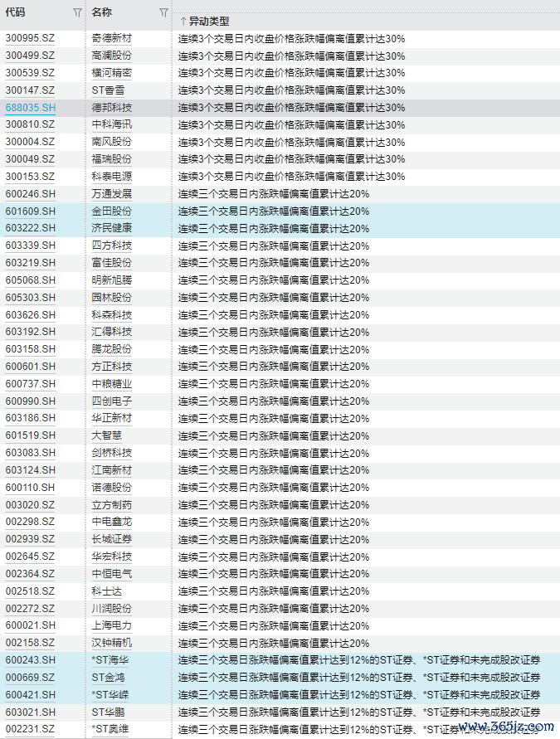The width and height of the screenshot is (560, 739).
Task: Open the filter for 名称 column
Action: click(x=163, y=12)
